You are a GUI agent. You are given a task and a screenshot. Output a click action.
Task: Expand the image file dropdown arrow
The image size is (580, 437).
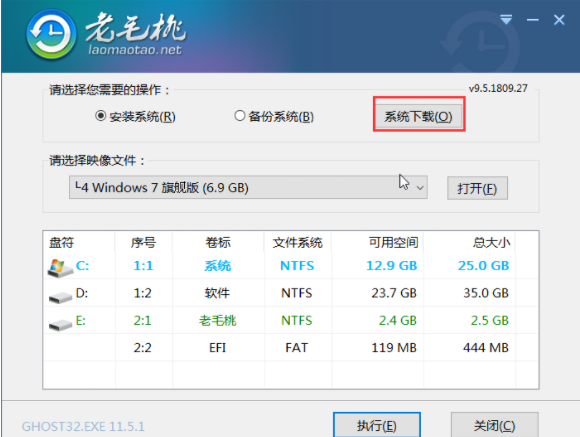coord(420,188)
